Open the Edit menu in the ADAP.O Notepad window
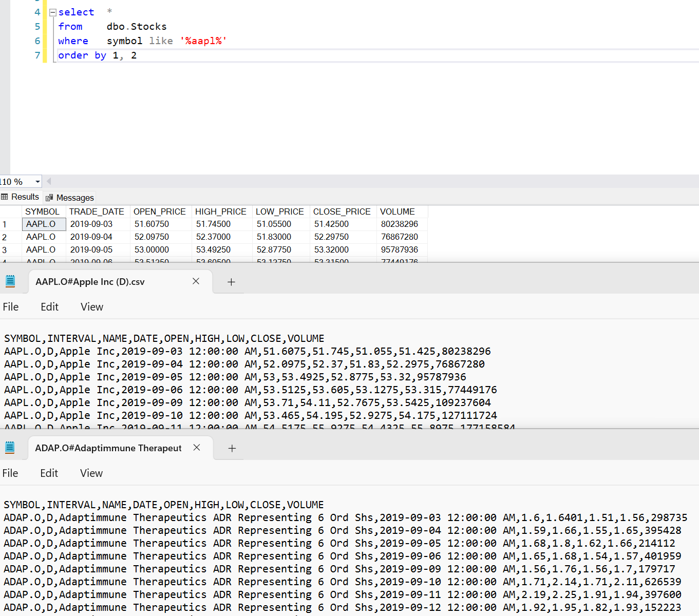This screenshot has height=616, width=699. tap(49, 473)
